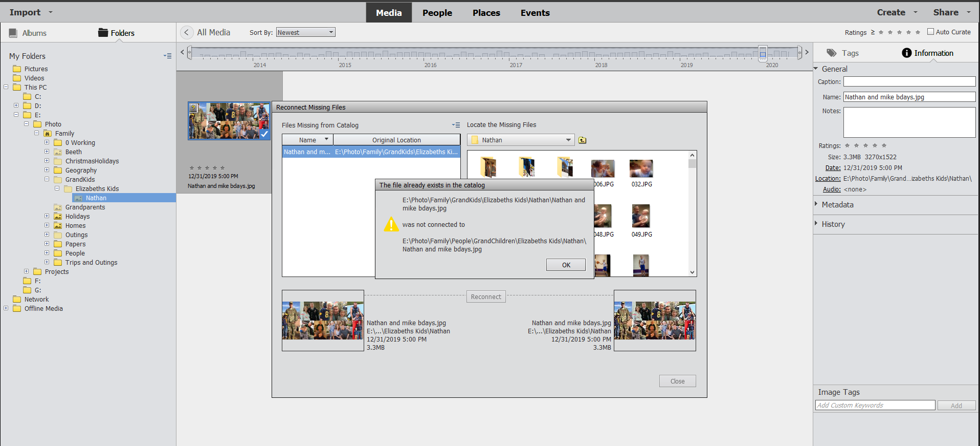Open the Albums tab

pos(28,33)
